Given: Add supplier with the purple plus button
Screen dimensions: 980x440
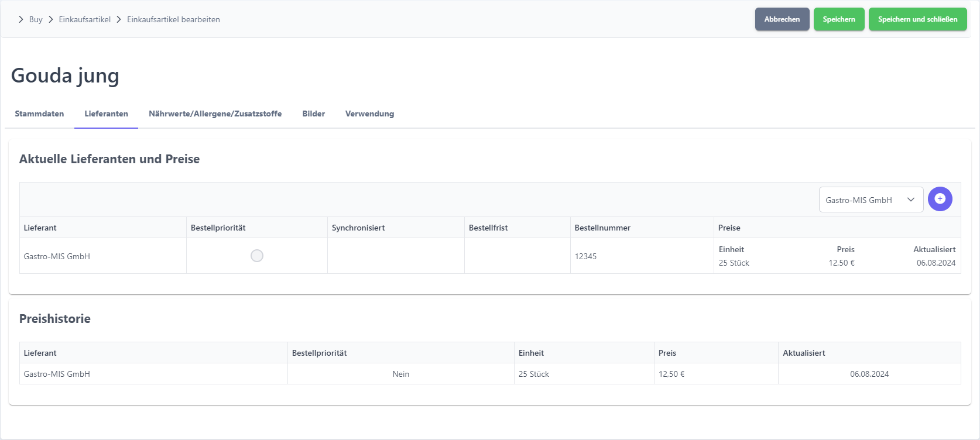Looking at the screenshot, I should point(940,199).
